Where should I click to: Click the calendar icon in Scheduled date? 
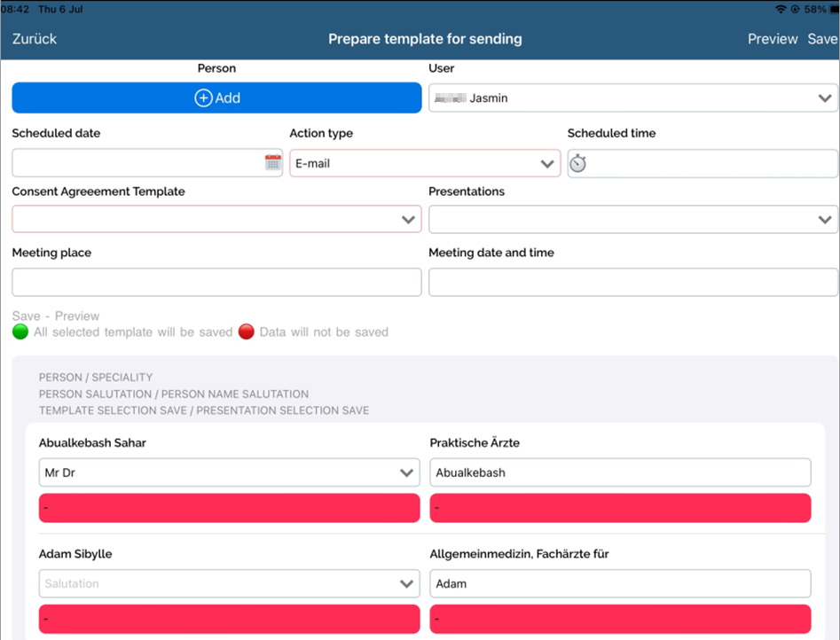[273, 162]
